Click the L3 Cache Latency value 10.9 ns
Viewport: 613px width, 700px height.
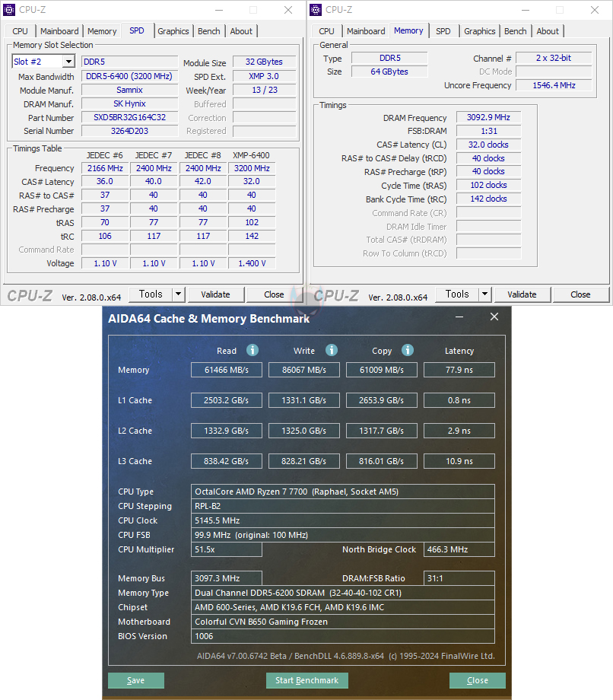[459, 461]
